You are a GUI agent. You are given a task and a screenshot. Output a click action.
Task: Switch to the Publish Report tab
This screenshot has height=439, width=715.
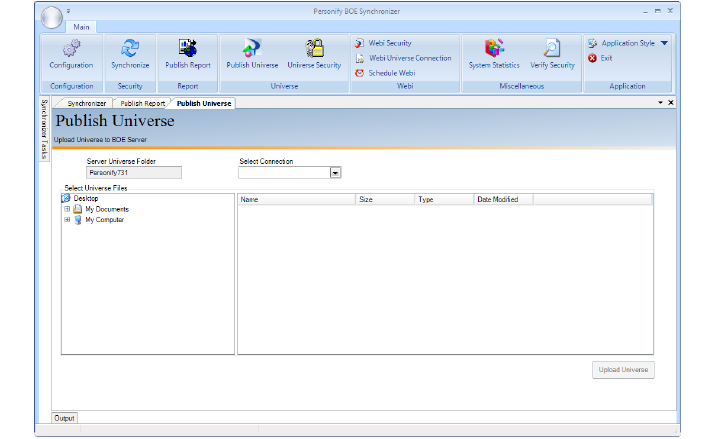pyautogui.click(x=143, y=103)
